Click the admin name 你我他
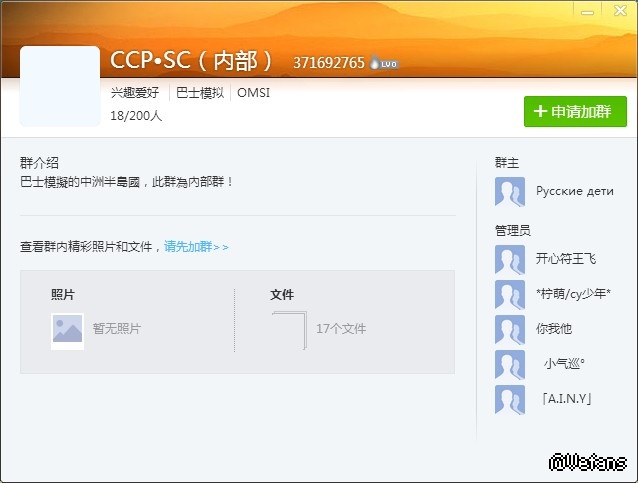 coord(554,329)
